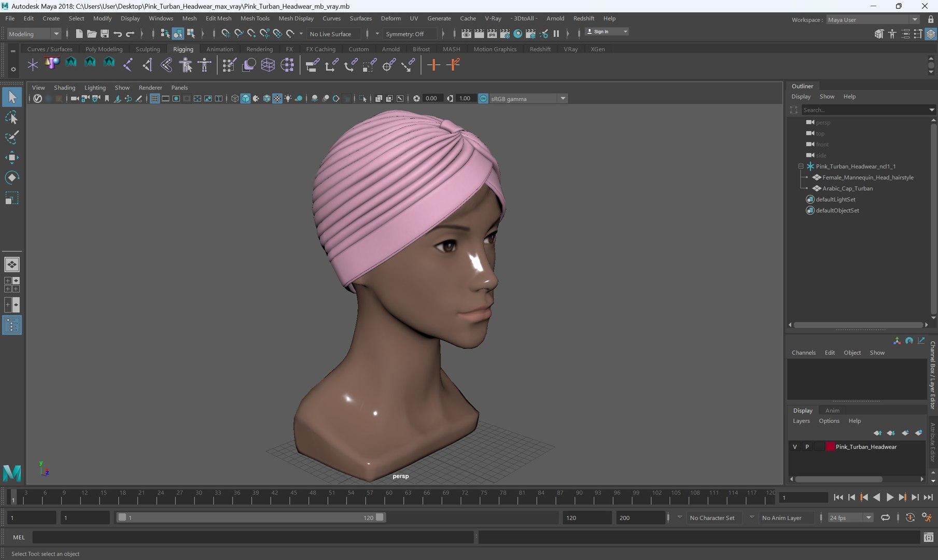938x560 pixels.
Task: Click the New Scene icon
Action: [79, 34]
